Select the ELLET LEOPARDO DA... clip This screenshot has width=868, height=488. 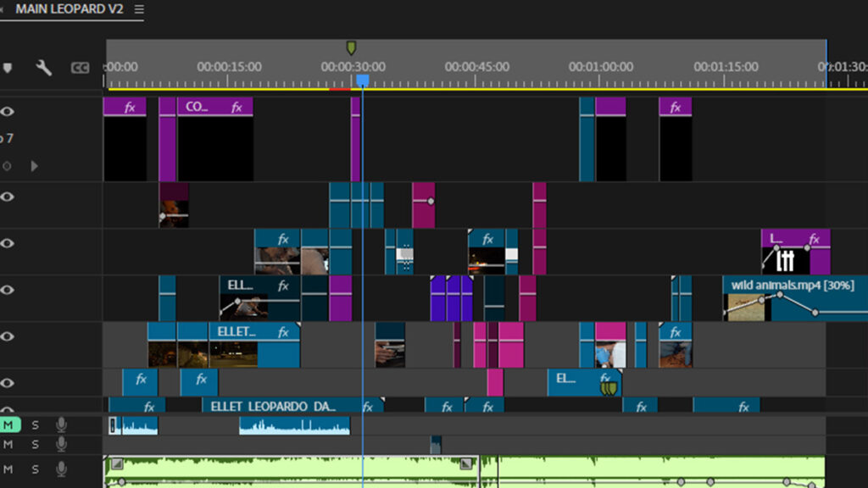(x=271, y=407)
